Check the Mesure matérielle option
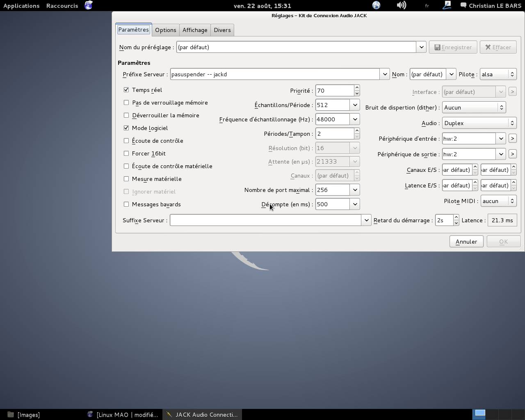525x420 pixels. [x=126, y=179]
